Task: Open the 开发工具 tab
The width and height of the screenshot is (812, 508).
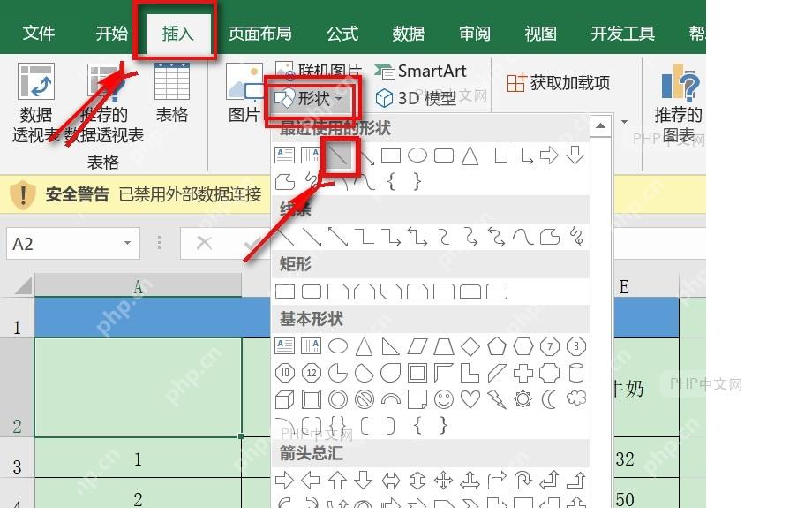Action: (622, 34)
